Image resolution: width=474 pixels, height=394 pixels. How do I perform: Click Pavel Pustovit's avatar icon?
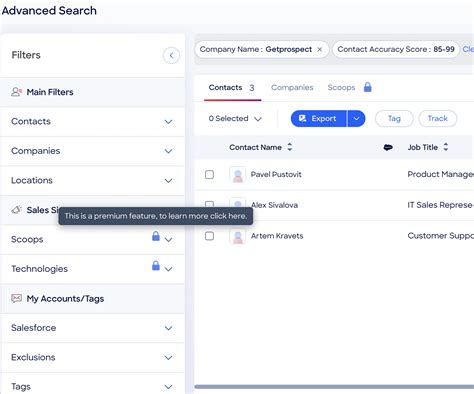coord(238,175)
